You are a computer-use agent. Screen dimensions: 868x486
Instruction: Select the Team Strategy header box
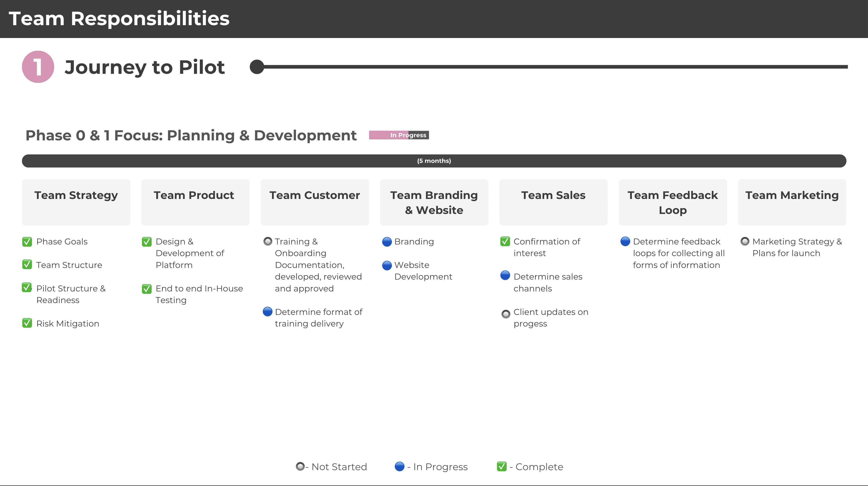[76, 202]
